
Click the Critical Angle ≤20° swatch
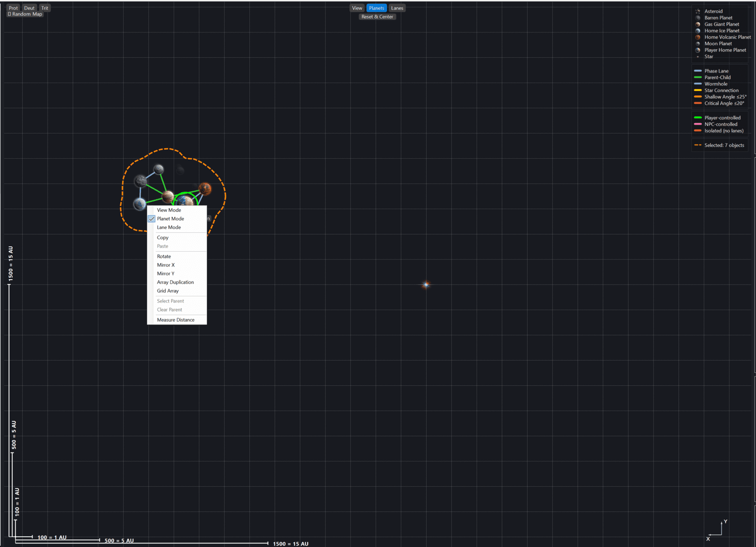tap(698, 103)
